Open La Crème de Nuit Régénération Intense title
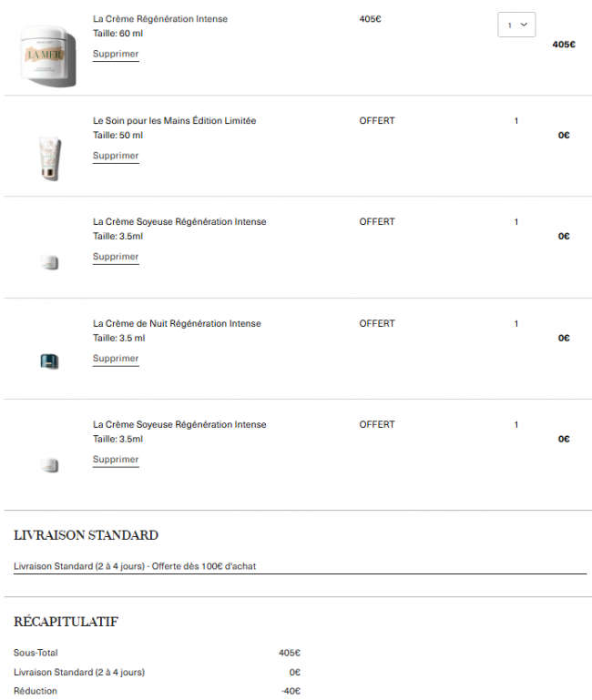The width and height of the screenshot is (592, 700). coord(177,323)
